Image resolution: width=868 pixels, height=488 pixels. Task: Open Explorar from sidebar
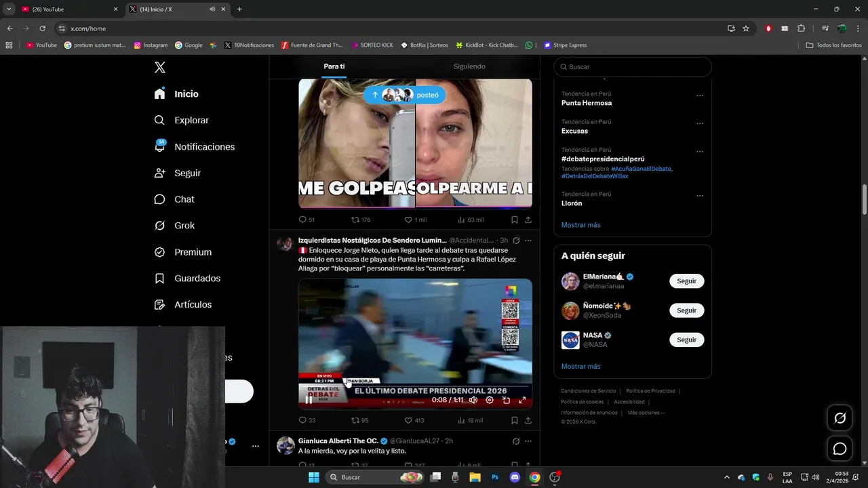(x=181, y=120)
